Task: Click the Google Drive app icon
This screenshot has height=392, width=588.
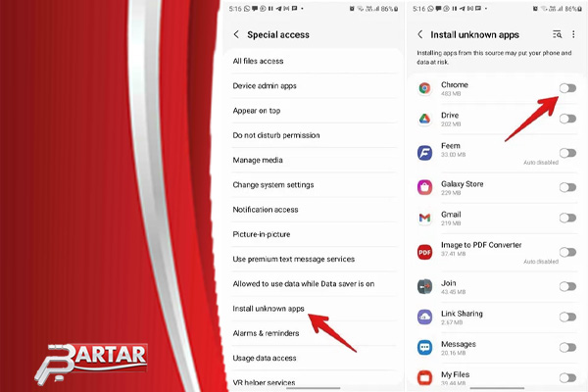Action: [424, 120]
